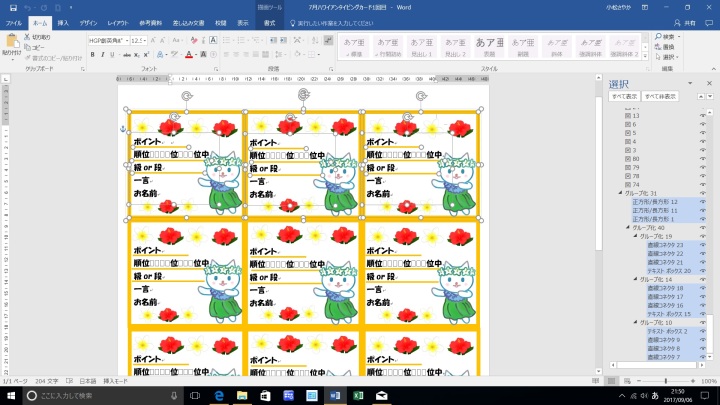Click the Copy (コピー) icon

click(x=27, y=47)
